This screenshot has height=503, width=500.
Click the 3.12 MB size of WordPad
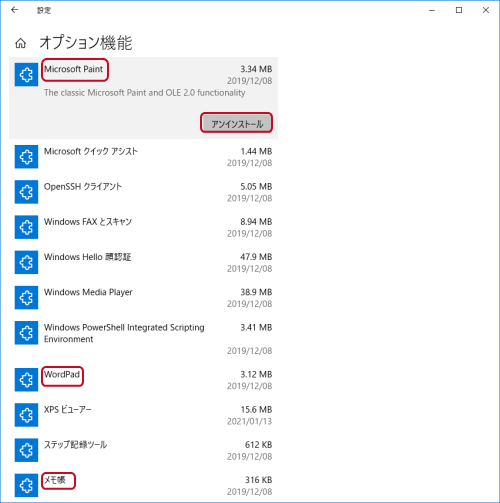point(256,374)
